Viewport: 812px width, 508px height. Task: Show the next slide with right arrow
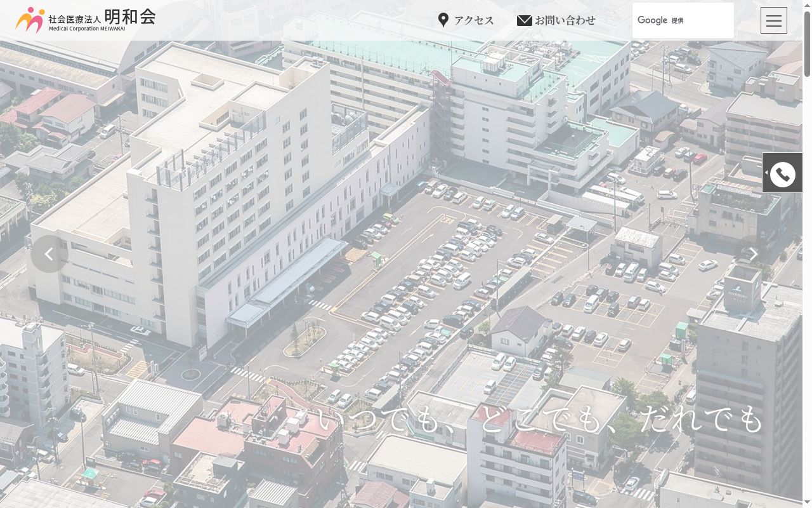click(753, 254)
